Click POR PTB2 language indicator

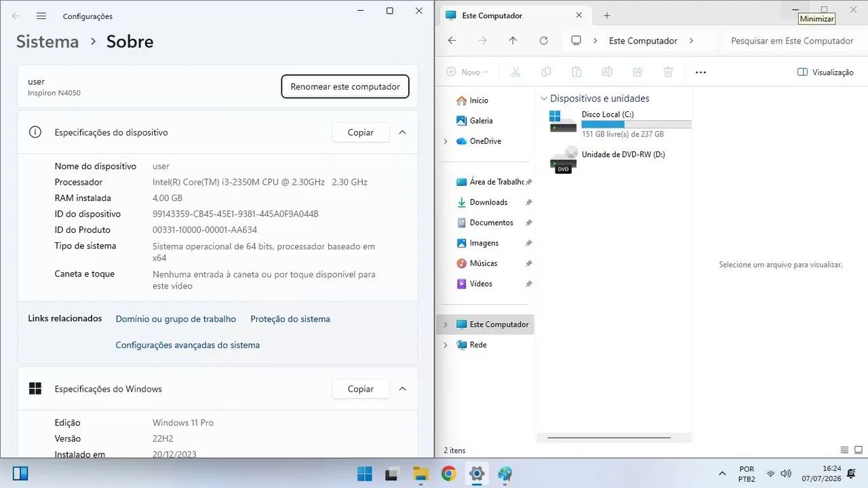[x=747, y=474]
